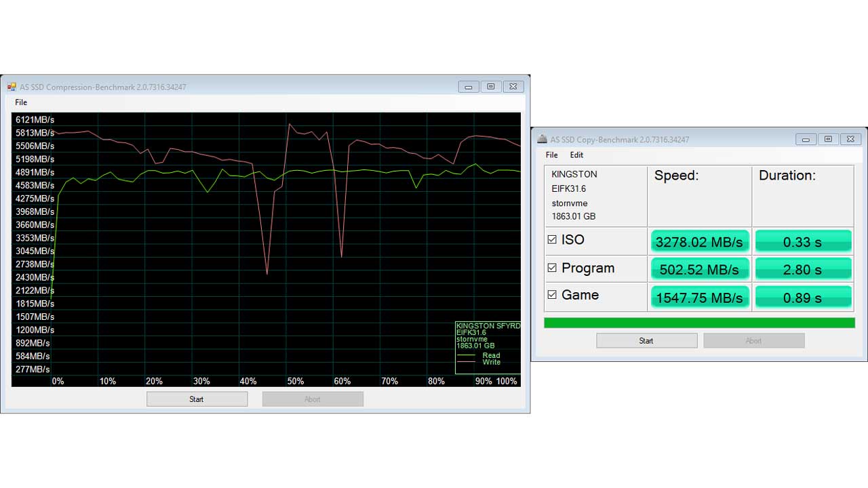Open File menu in Compression-Benchmark window

coord(21,102)
